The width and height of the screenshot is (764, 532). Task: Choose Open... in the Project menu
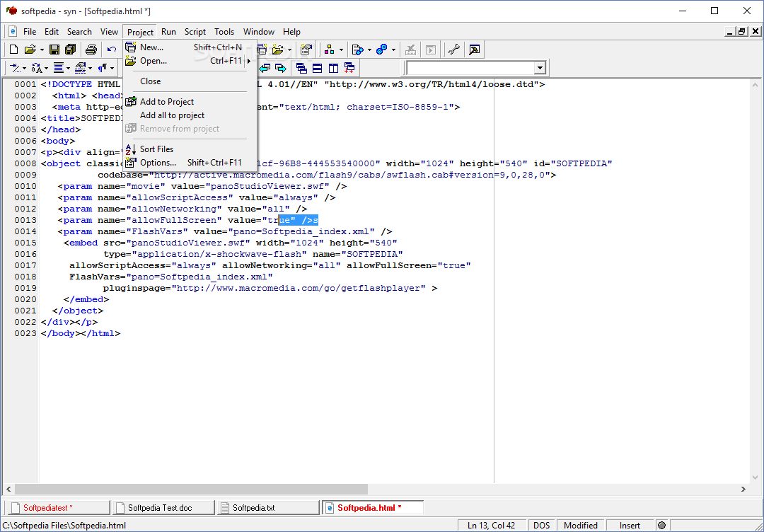click(190, 61)
